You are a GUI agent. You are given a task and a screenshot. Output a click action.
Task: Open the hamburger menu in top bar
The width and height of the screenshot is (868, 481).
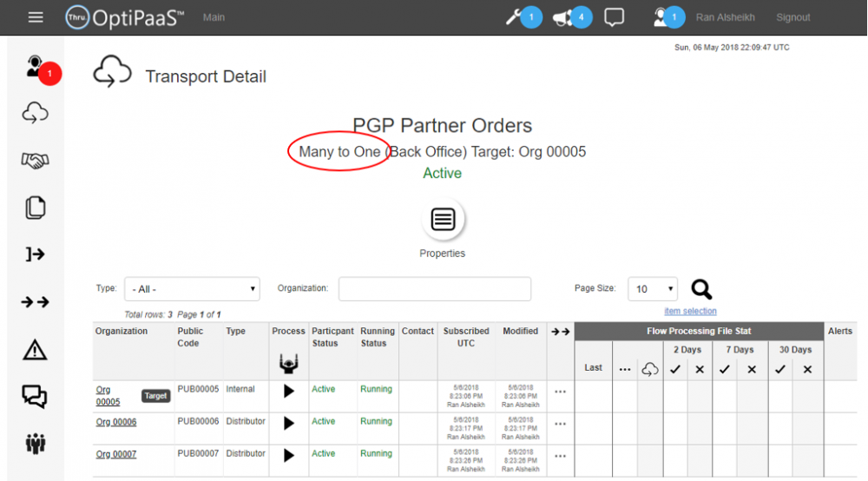tap(36, 17)
